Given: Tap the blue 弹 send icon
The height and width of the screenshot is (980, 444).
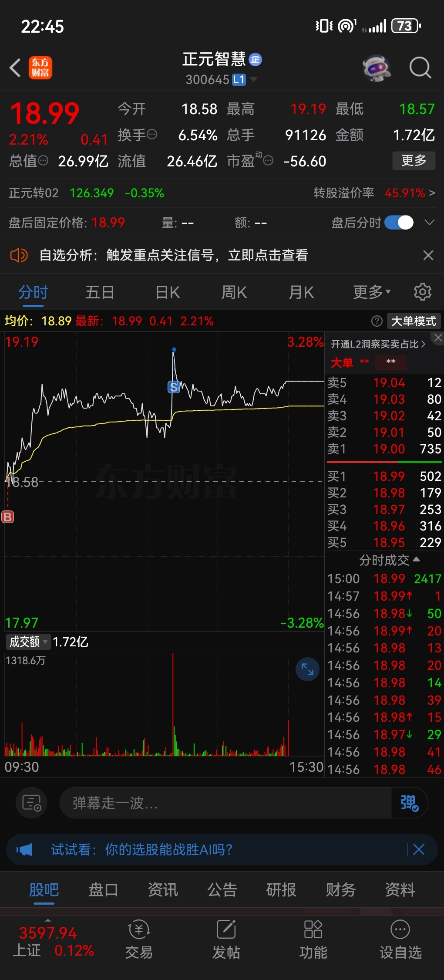Looking at the screenshot, I should click(409, 802).
